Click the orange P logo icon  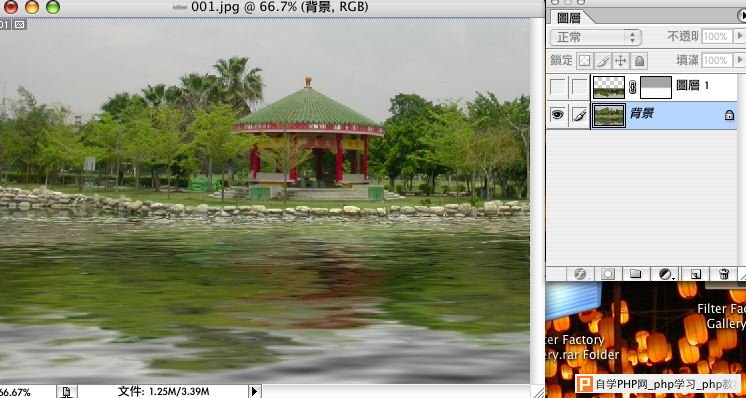584,383
